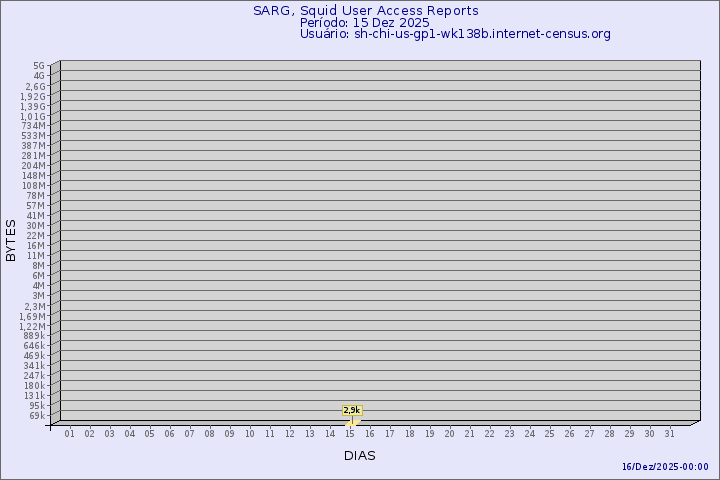This screenshot has width=720, height=480.
Task: Click day 01 on the horizontal axis
Action: coord(70,434)
